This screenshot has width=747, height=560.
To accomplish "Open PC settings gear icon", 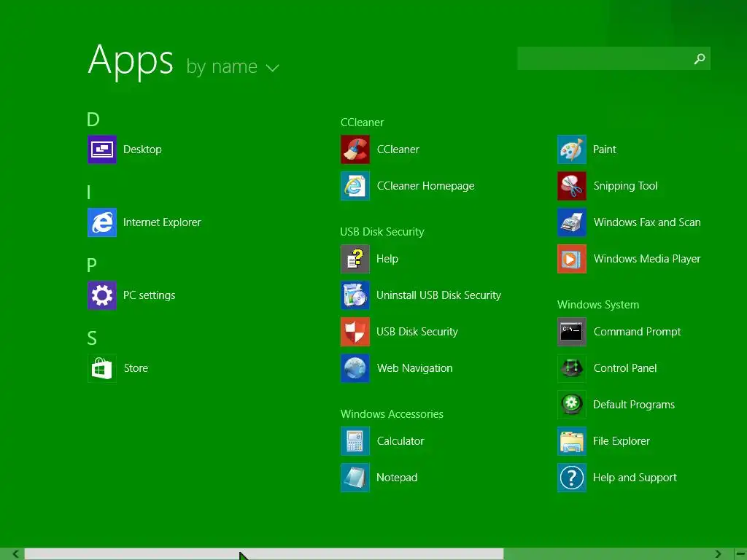I will pyautogui.click(x=102, y=295).
